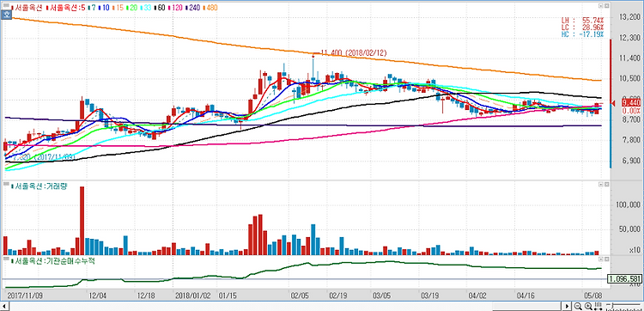Screen dimensions: 644x311
Task: Click the 1,096,581 indicator value box
Action: [x=625, y=279]
